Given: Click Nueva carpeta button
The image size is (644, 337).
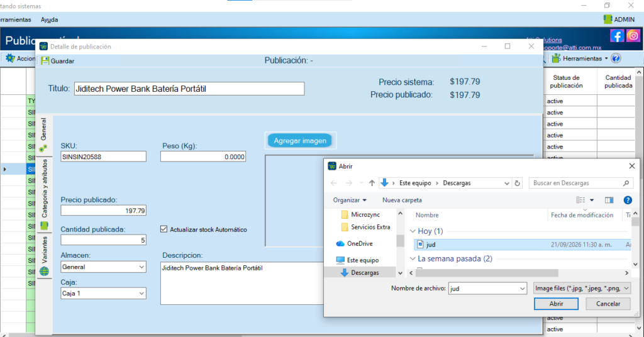Looking at the screenshot, I should point(402,200).
